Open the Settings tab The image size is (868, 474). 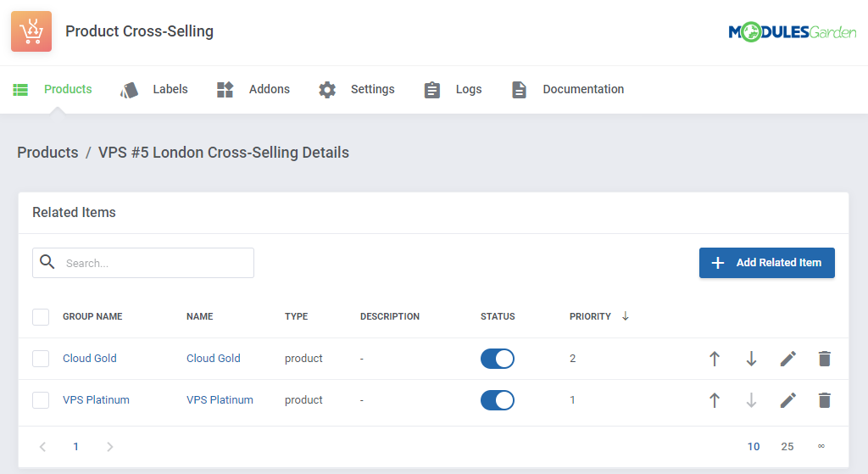coord(373,89)
